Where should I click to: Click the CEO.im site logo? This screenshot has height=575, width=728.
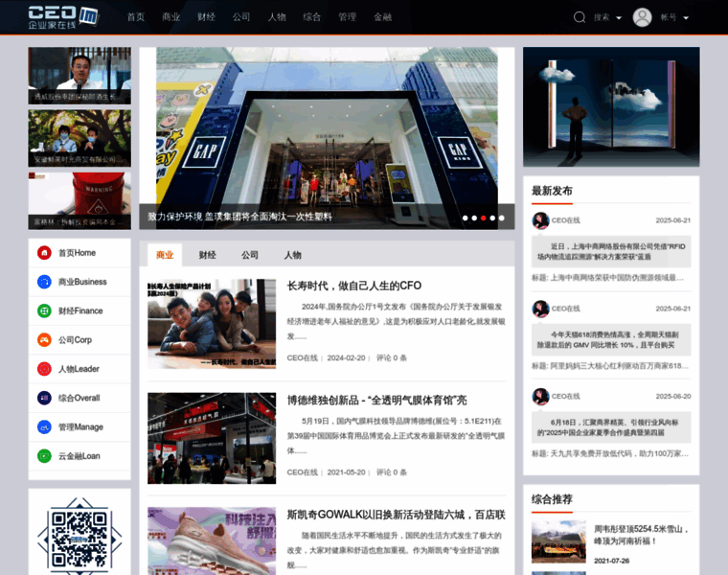(63, 17)
